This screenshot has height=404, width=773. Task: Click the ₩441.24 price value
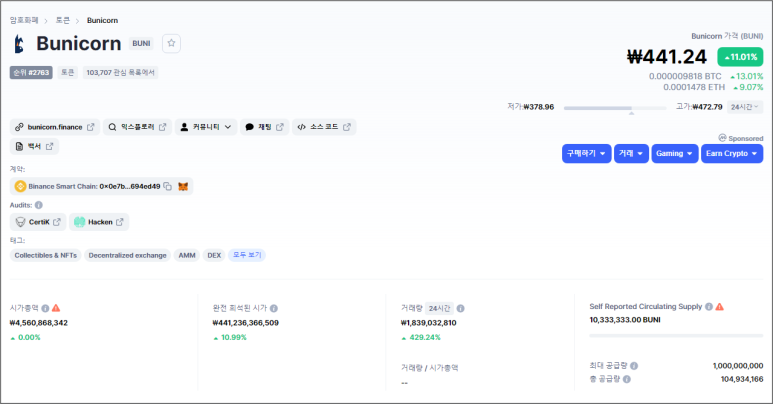coord(667,57)
